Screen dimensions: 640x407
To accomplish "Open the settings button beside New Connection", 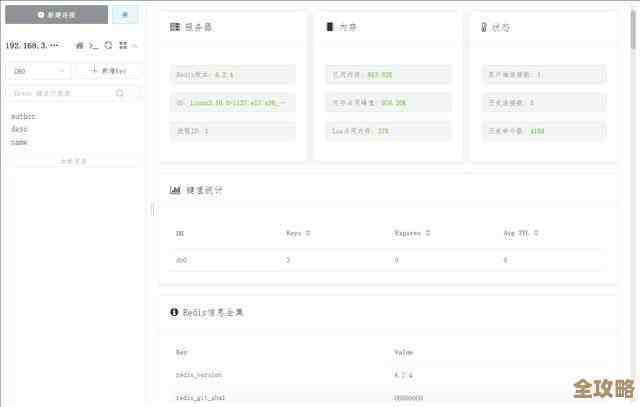I will (x=125, y=15).
